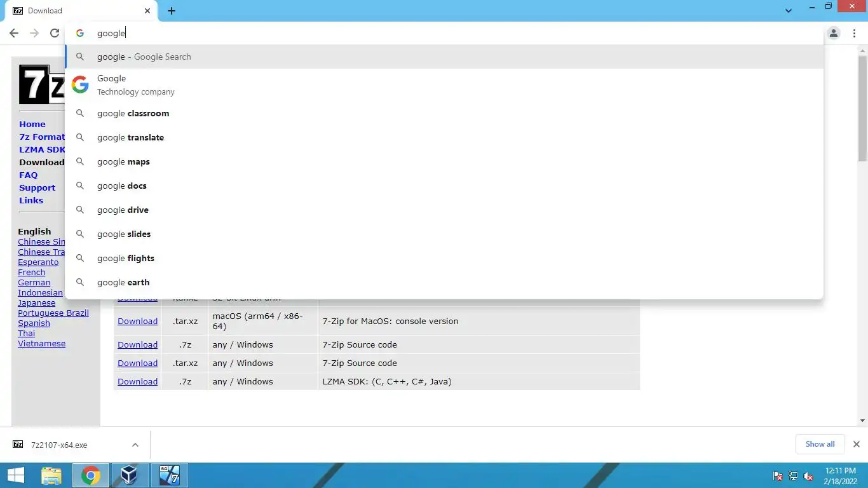Open the Home link in 7-Zip sidebar
Screen dimensions: 868x488
coord(32,124)
